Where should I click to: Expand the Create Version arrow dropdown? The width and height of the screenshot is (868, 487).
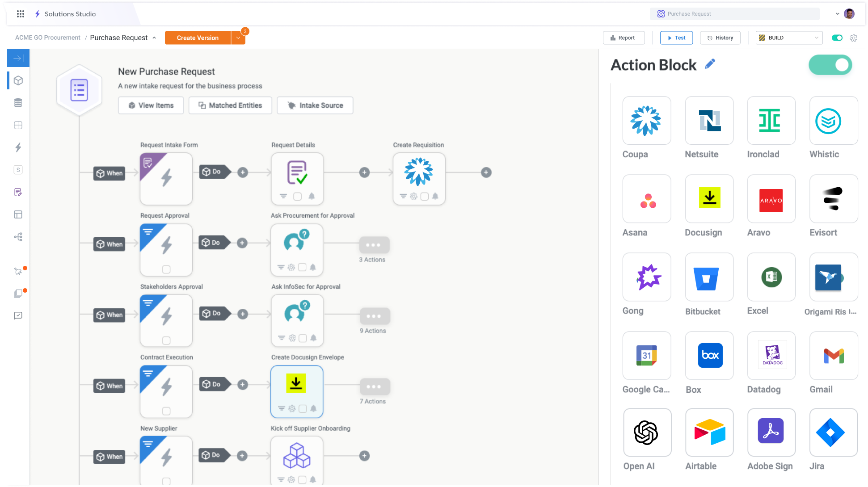[238, 38]
